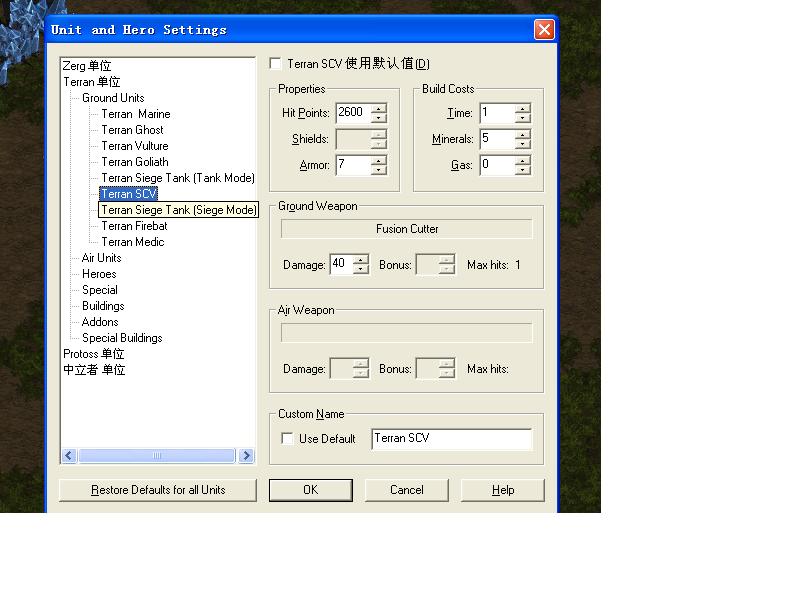Click Restore Defaults for all Units
Viewport: 800px width, 600px height.
158,490
